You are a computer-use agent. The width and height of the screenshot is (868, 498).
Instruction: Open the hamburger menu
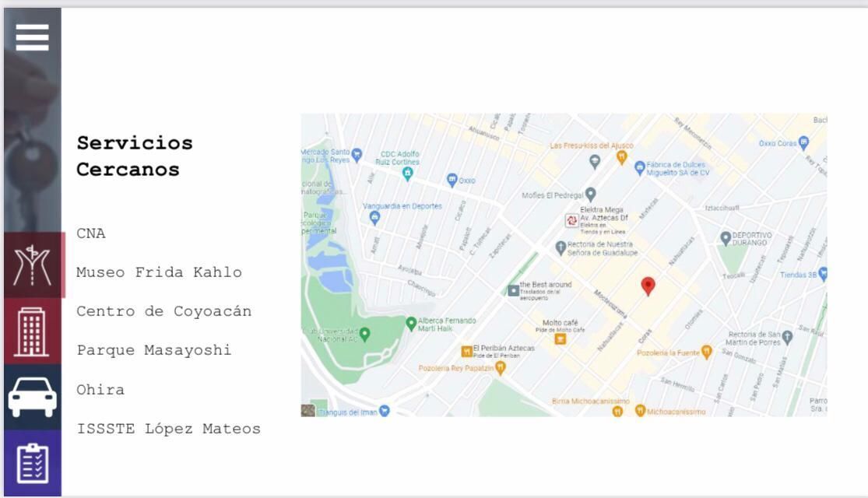(x=32, y=37)
